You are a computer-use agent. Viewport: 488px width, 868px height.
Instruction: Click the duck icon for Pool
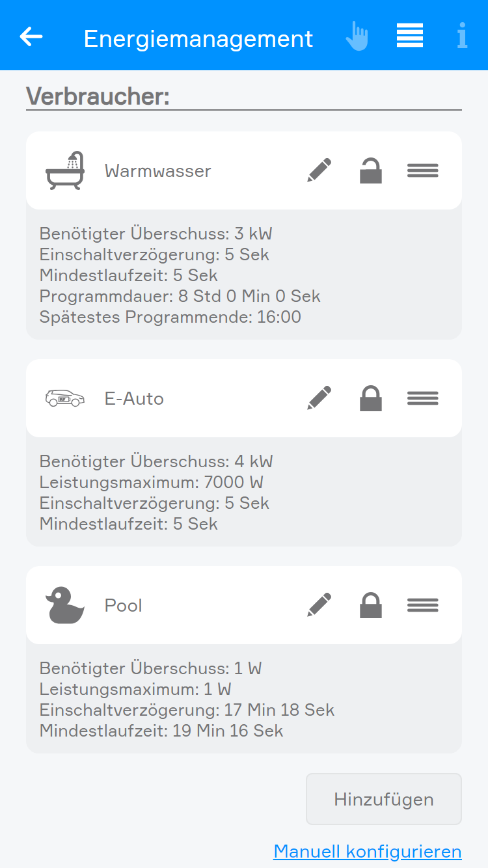[x=65, y=605]
